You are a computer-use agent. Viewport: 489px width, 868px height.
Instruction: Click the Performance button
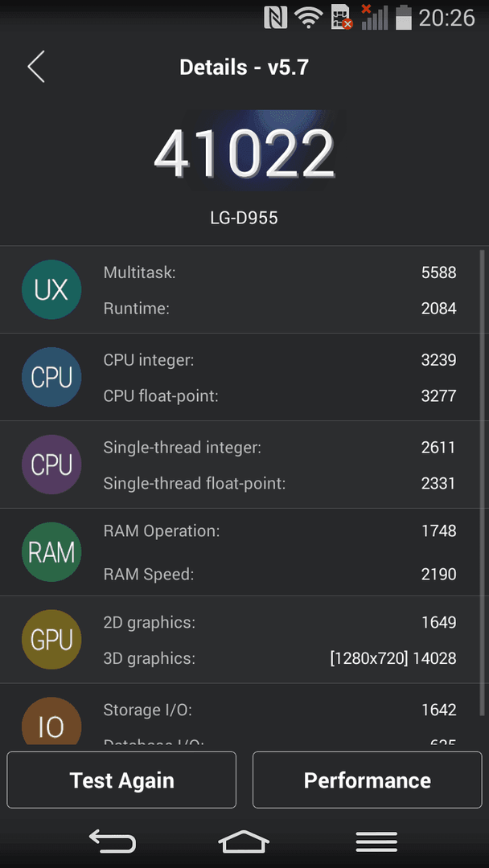click(x=368, y=780)
